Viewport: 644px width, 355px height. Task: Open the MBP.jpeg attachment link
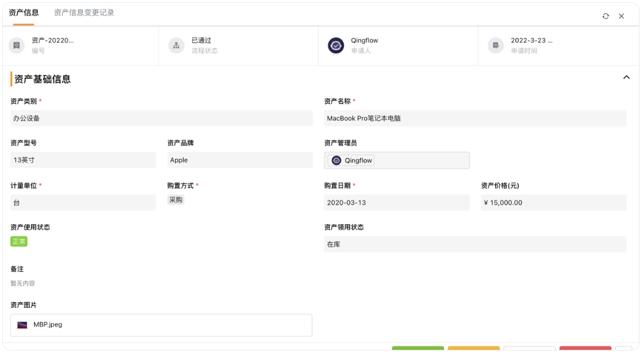pyautogui.click(x=48, y=325)
